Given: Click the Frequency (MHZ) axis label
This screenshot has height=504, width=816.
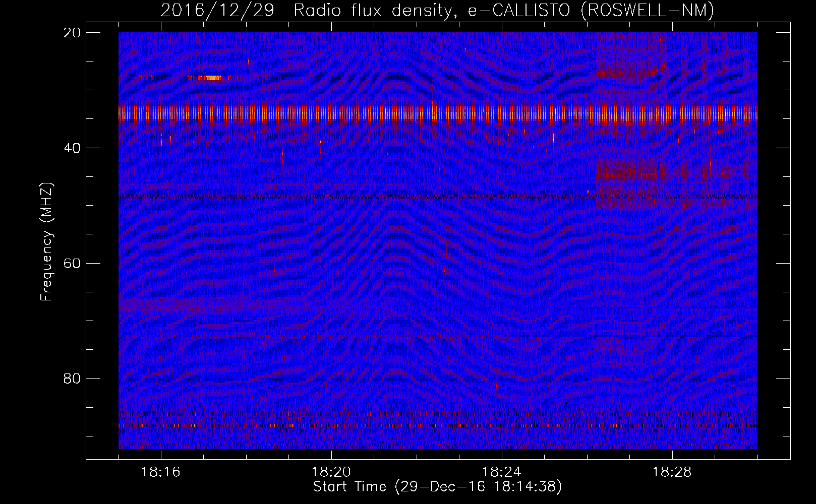Looking at the screenshot, I should click(x=46, y=242).
